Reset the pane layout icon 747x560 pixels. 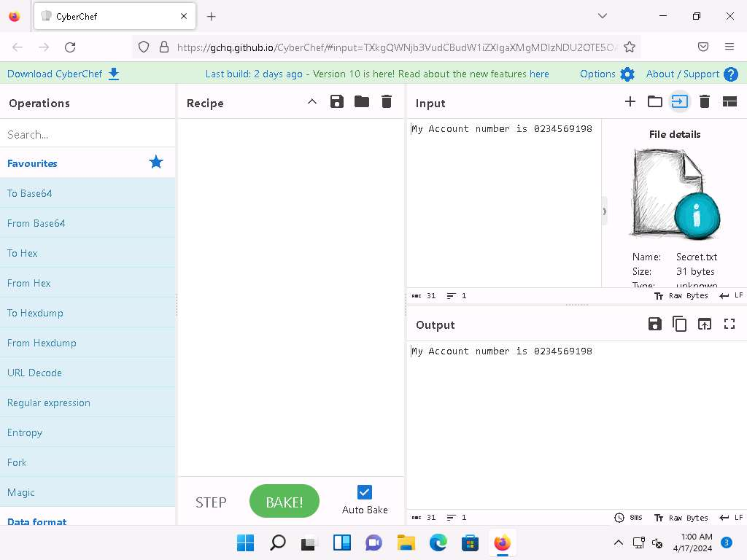tap(729, 102)
